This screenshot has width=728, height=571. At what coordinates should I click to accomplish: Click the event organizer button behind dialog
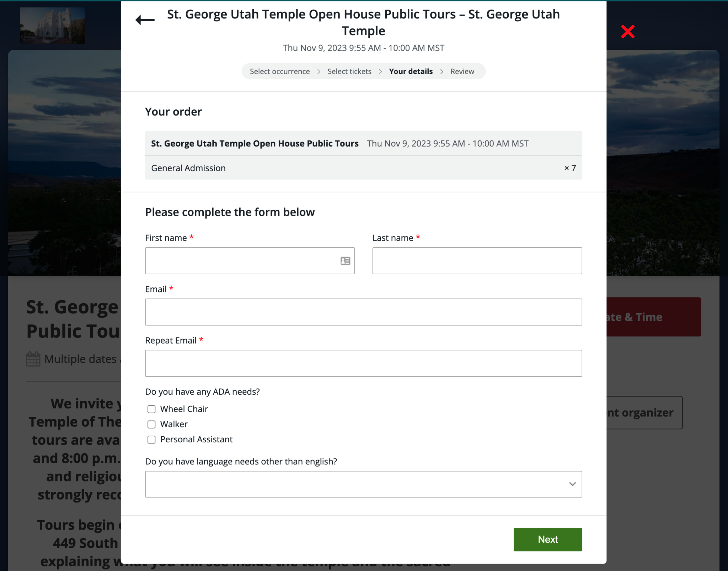point(644,412)
